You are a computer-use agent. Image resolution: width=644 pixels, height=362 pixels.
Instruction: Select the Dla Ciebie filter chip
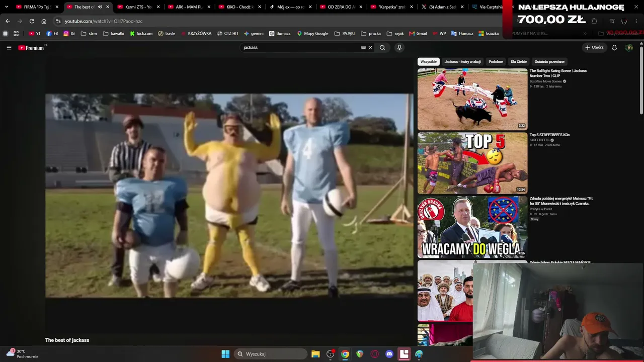519,62
